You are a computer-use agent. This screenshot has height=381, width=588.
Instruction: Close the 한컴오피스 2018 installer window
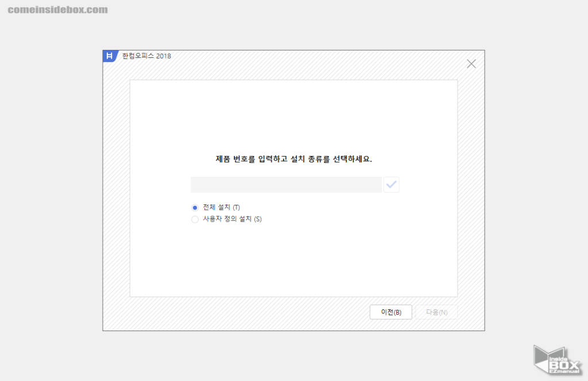click(471, 64)
